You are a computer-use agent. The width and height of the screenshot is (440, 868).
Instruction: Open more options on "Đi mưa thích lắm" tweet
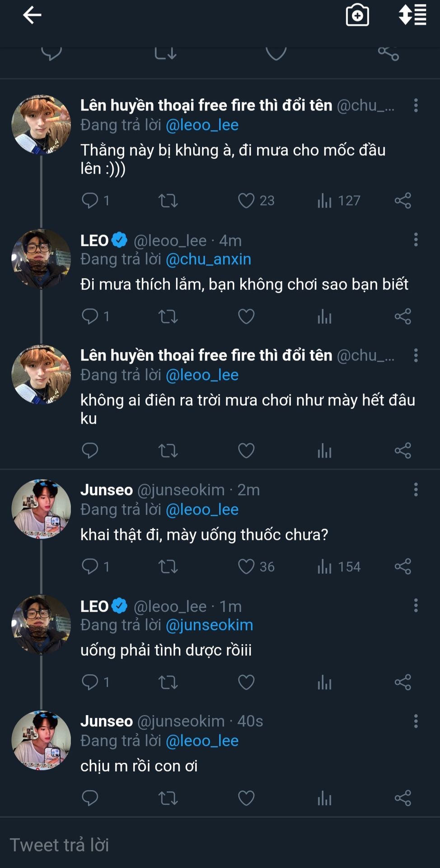tap(416, 240)
